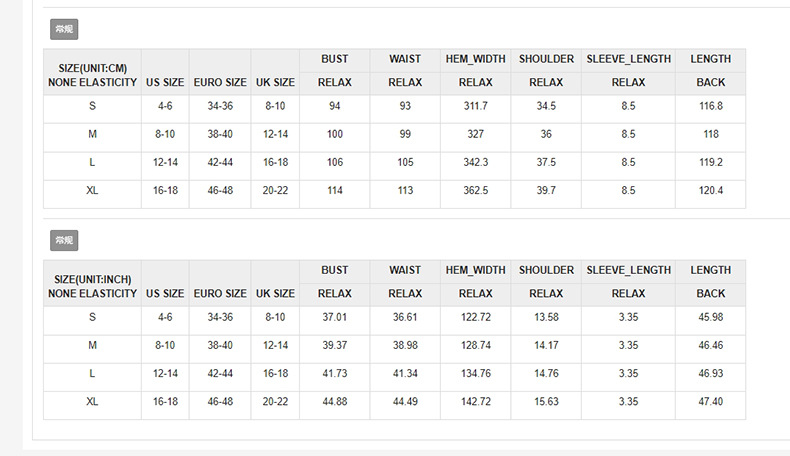This screenshot has height=456, width=790.
Task: Click the length value 120.4
Action: click(x=711, y=190)
